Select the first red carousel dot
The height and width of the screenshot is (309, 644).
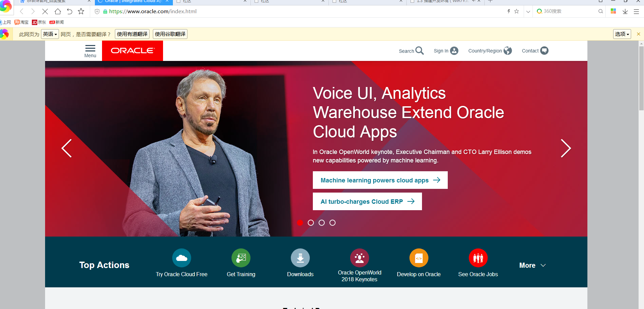pyautogui.click(x=300, y=223)
